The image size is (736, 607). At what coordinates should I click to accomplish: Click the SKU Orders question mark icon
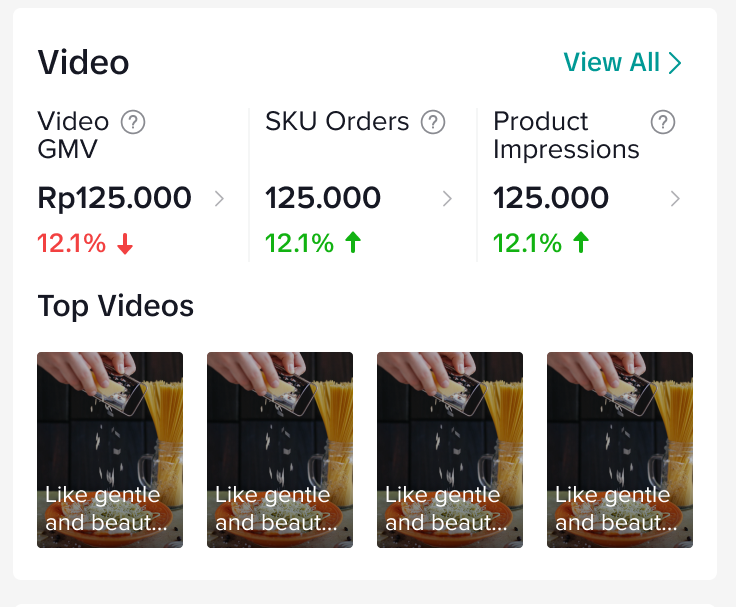432,122
